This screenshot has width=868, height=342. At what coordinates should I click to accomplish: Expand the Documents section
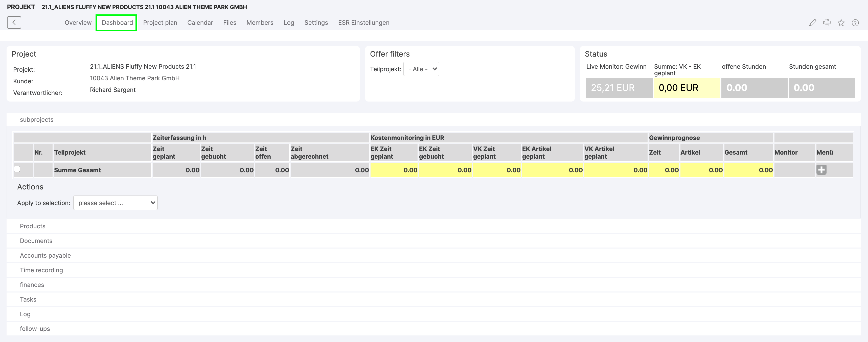pyautogui.click(x=433, y=241)
